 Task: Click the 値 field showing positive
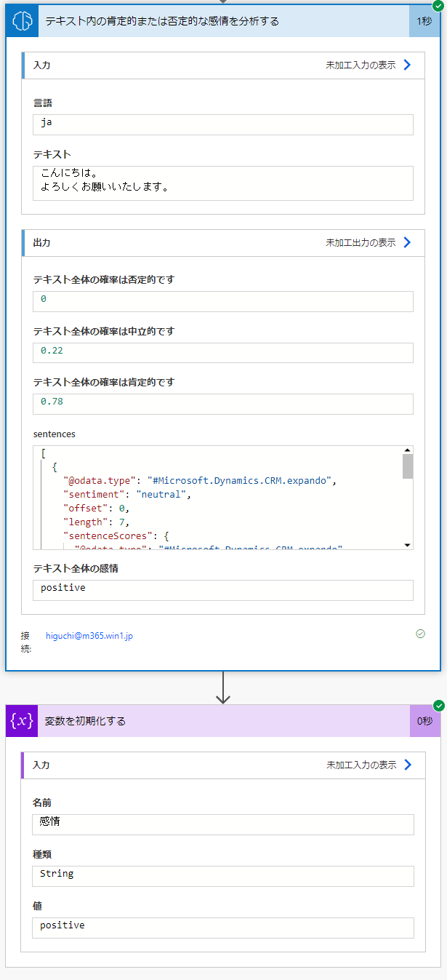point(223,928)
